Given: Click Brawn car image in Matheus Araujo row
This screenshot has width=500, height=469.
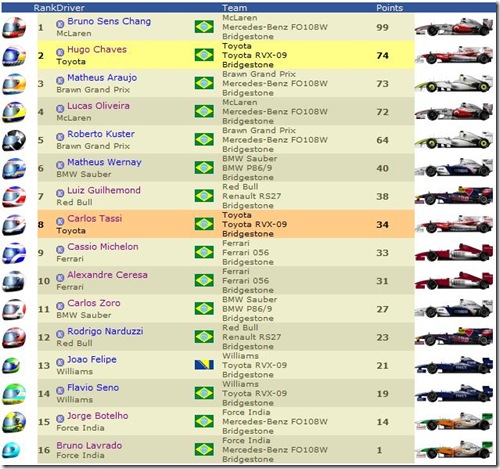Looking at the screenshot, I should click(454, 84).
